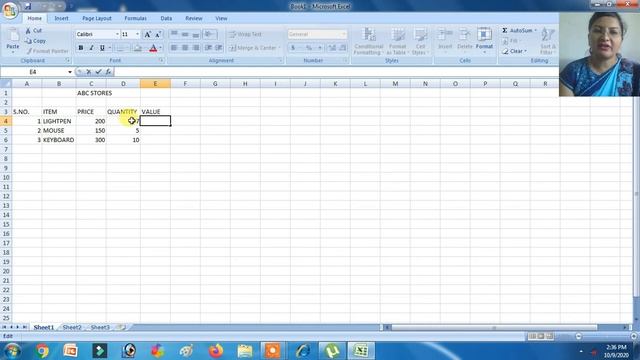The height and width of the screenshot is (360, 640).
Task: Expand the Font group dialog launcher
Action: 161,60
